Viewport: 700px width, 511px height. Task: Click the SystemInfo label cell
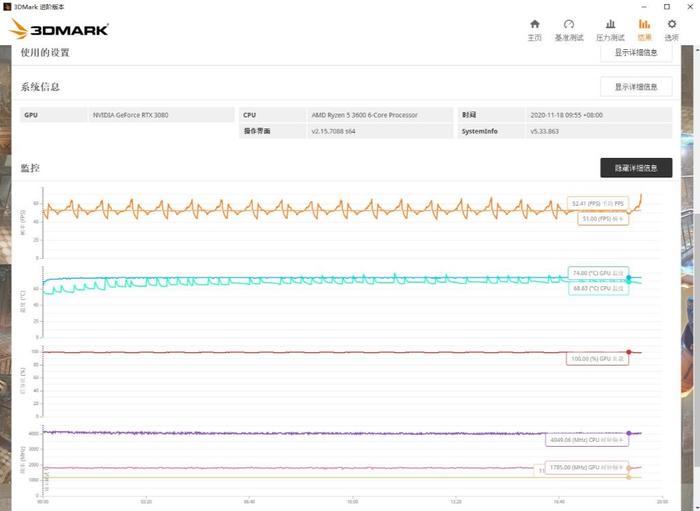pyautogui.click(x=491, y=131)
